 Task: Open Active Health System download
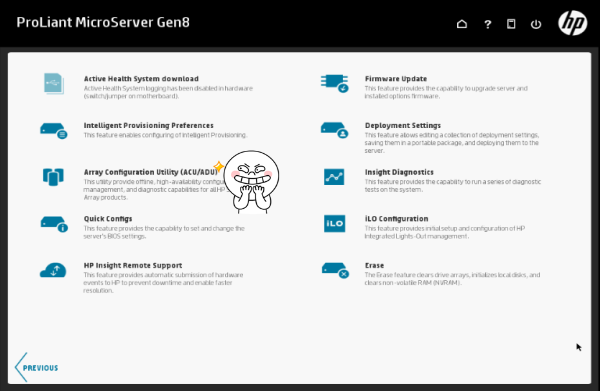(x=141, y=78)
